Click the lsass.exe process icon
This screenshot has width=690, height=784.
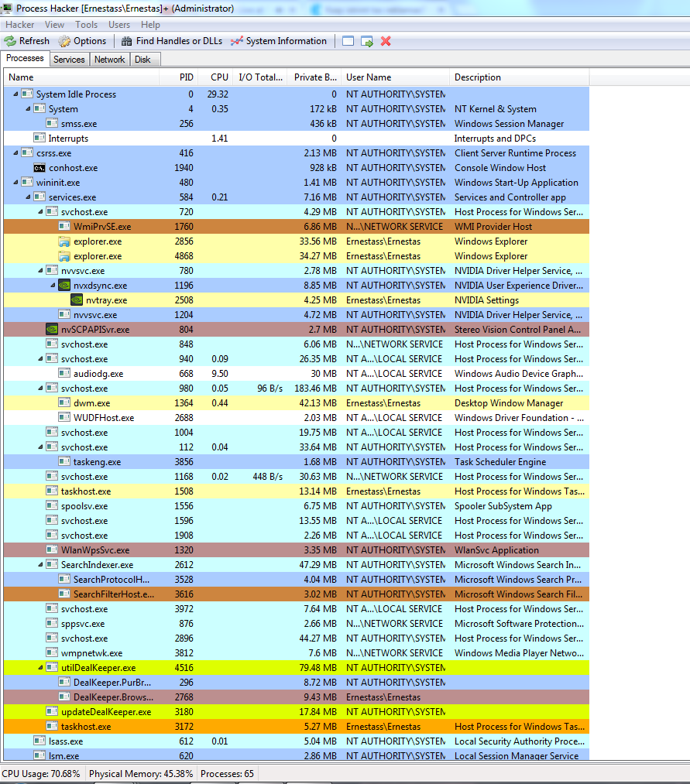[x=39, y=741]
